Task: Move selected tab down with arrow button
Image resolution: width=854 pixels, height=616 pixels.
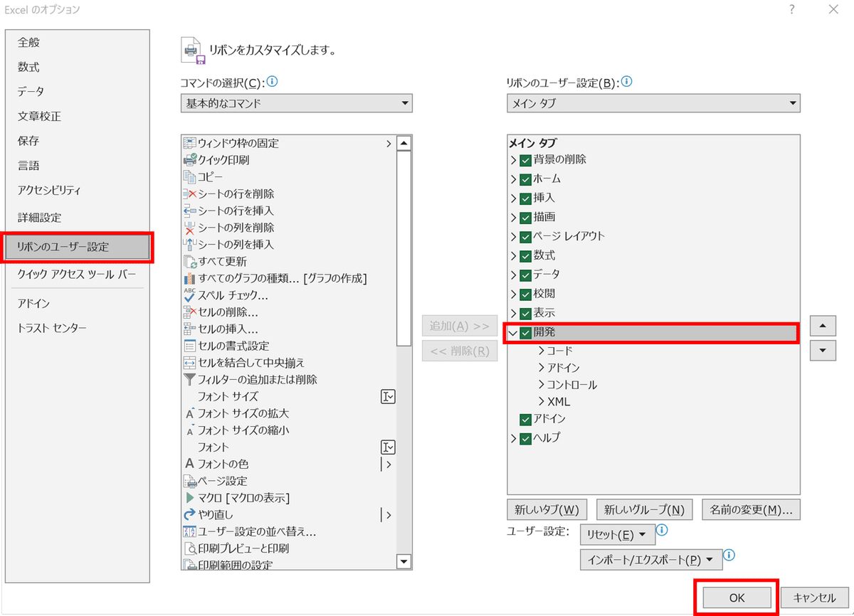Action: (823, 350)
